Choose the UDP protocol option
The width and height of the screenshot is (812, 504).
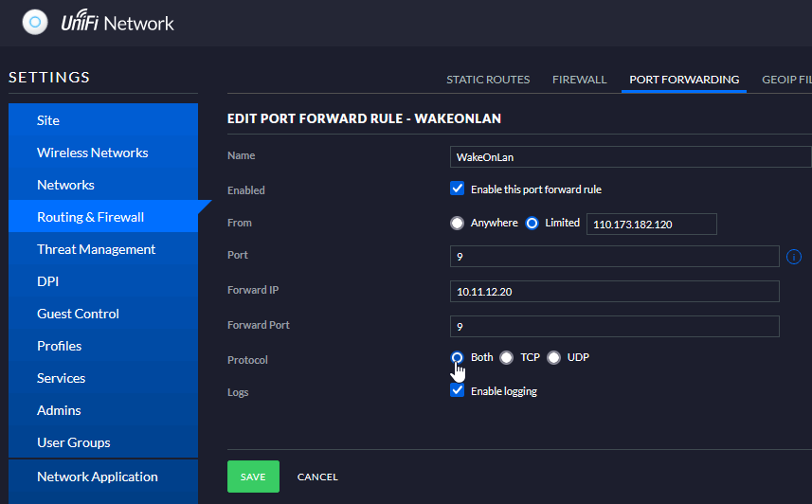[553, 357]
